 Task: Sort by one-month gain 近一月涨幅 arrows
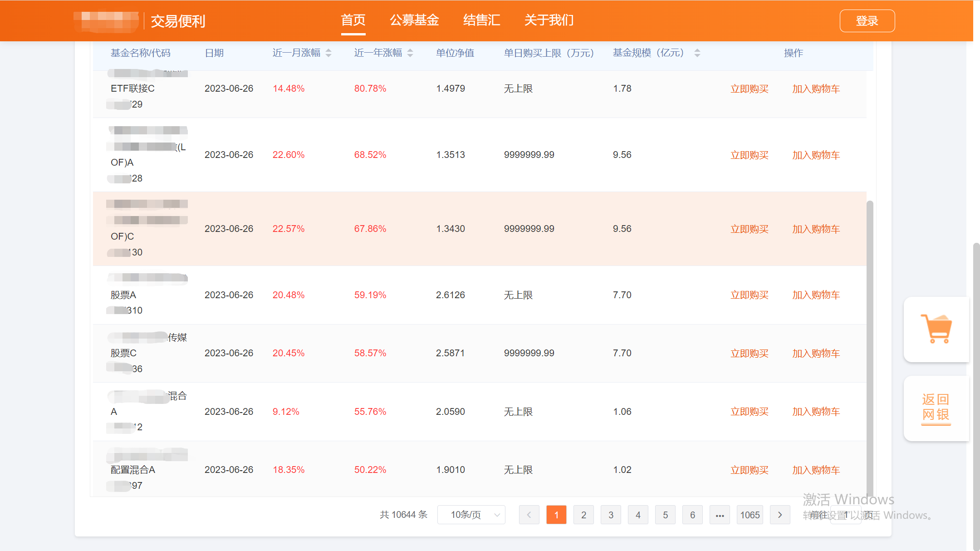[x=328, y=53]
